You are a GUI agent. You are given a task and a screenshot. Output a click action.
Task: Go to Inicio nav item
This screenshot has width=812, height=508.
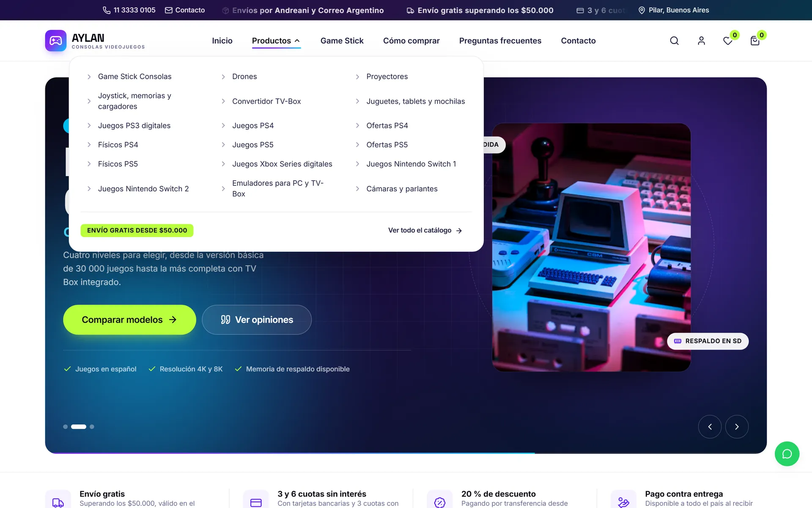coord(222,41)
